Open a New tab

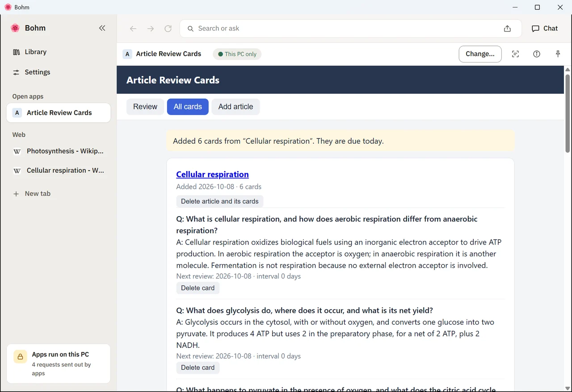[59, 194]
